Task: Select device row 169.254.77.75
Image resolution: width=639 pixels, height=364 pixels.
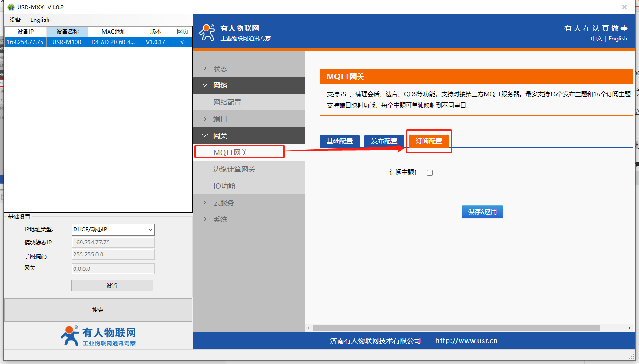Action: [x=98, y=42]
